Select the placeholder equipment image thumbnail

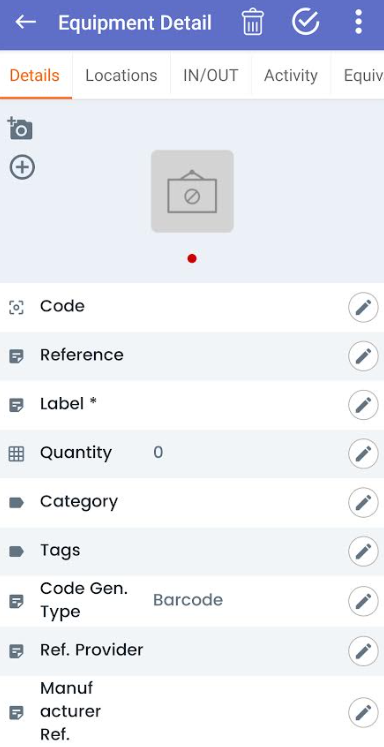192,191
